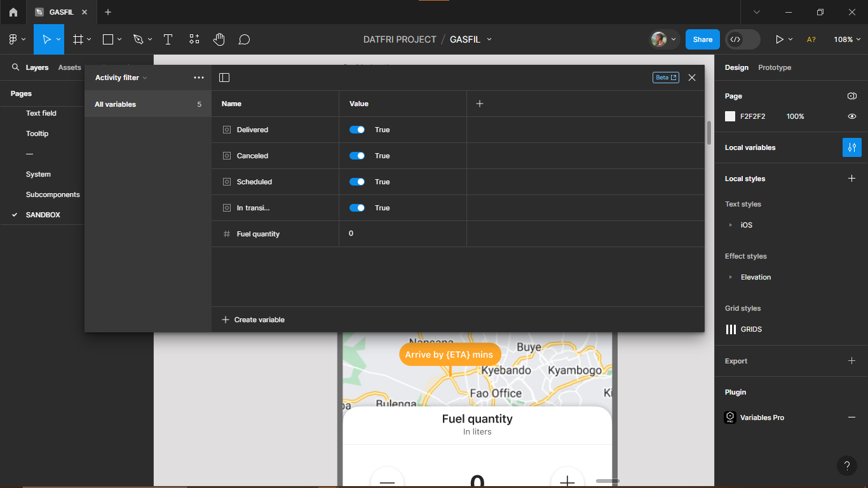This screenshot has height=488, width=868.
Task: Open the Figma main menu icon
Action: coord(13,39)
